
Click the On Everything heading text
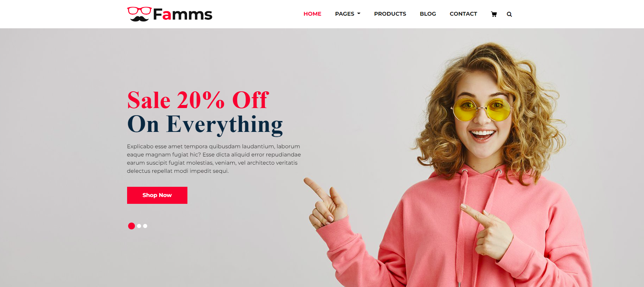tap(205, 124)
